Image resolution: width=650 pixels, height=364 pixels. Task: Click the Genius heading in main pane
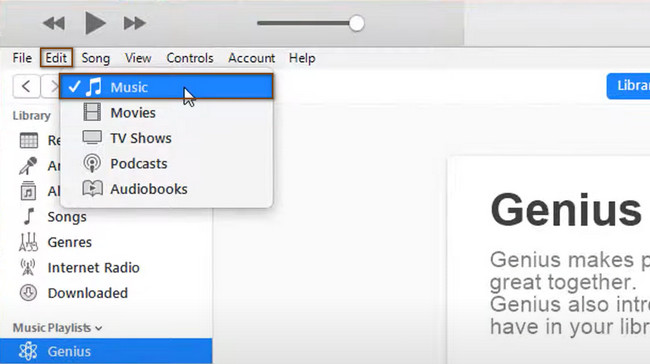pos(566,211)
